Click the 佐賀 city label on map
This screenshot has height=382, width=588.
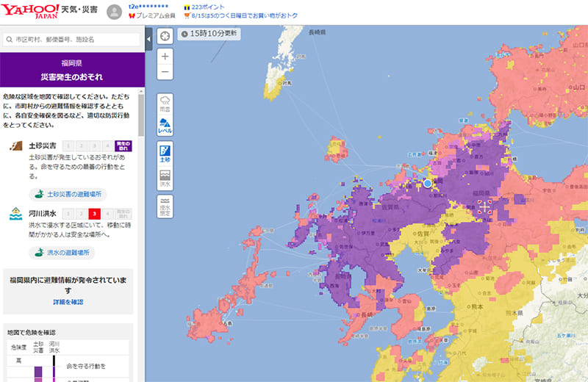(x=423, y=233)
